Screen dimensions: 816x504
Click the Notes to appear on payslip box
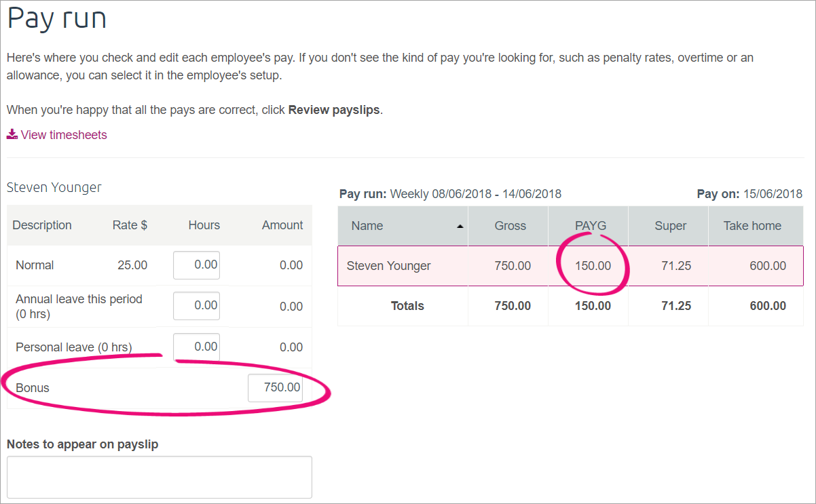[x=159, y=477]
